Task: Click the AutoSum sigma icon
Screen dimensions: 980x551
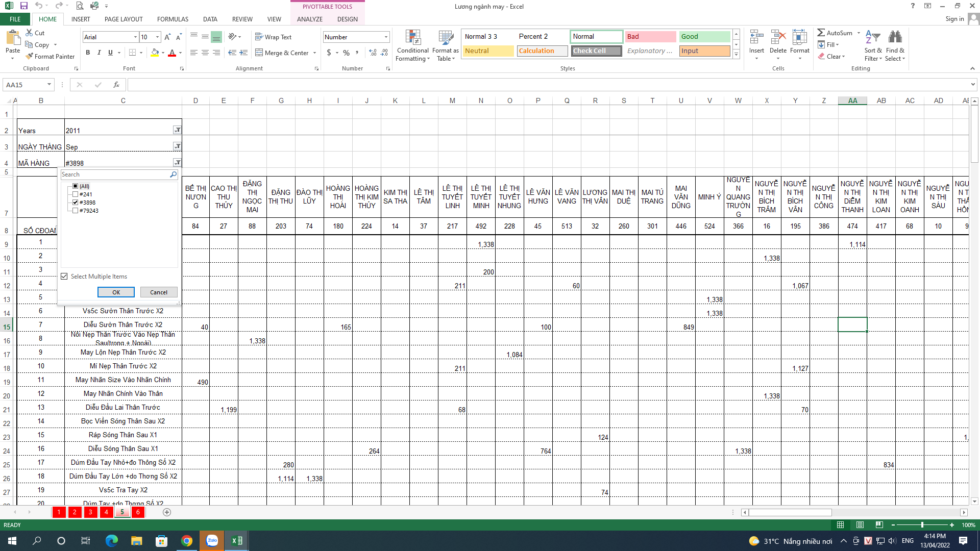Action: tap(821, 33)
